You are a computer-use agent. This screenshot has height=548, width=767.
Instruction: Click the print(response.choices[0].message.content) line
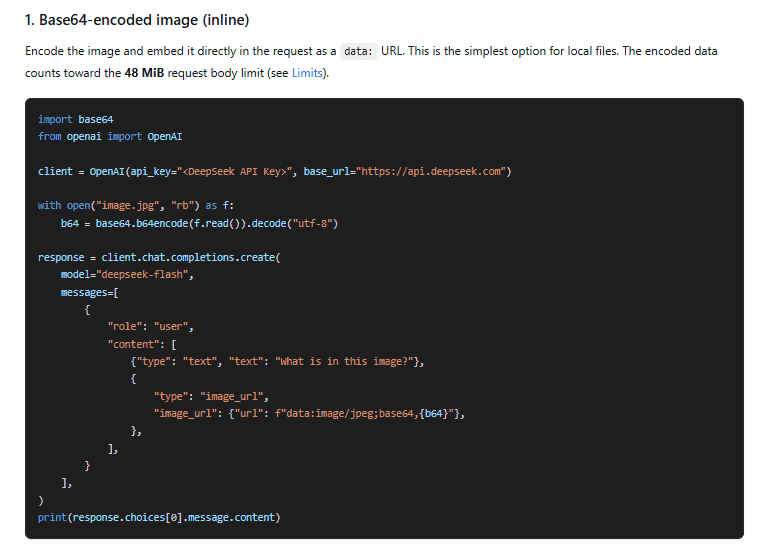click(159, 517)
